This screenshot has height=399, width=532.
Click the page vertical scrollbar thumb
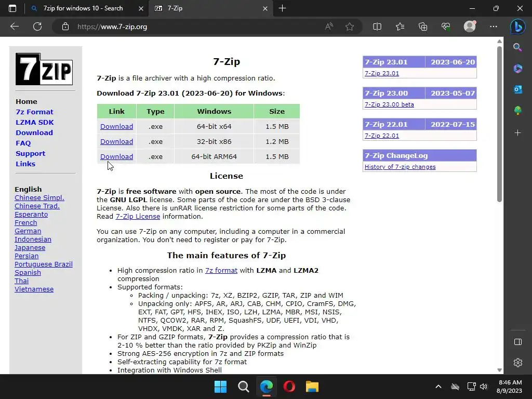pyautogui.click(x=499, y=124)
